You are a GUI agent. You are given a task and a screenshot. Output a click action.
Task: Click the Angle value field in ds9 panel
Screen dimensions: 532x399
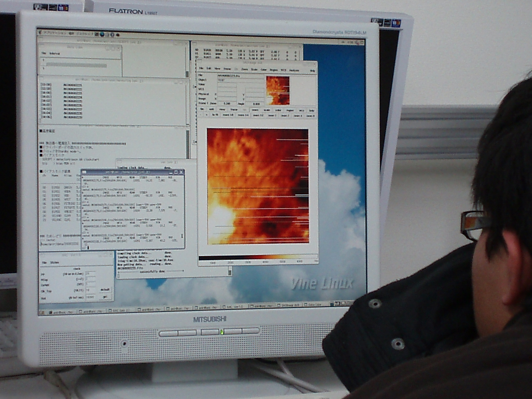click(255, 104)
